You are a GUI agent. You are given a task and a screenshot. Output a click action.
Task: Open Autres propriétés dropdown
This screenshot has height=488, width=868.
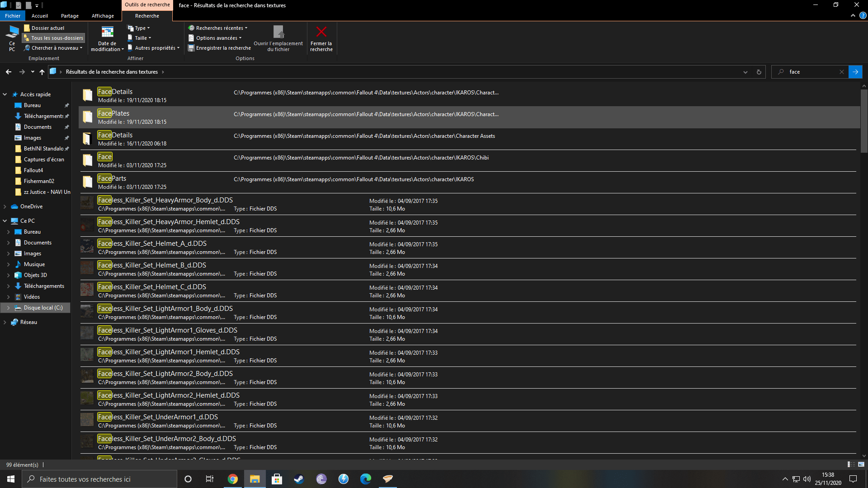[154, 48]
